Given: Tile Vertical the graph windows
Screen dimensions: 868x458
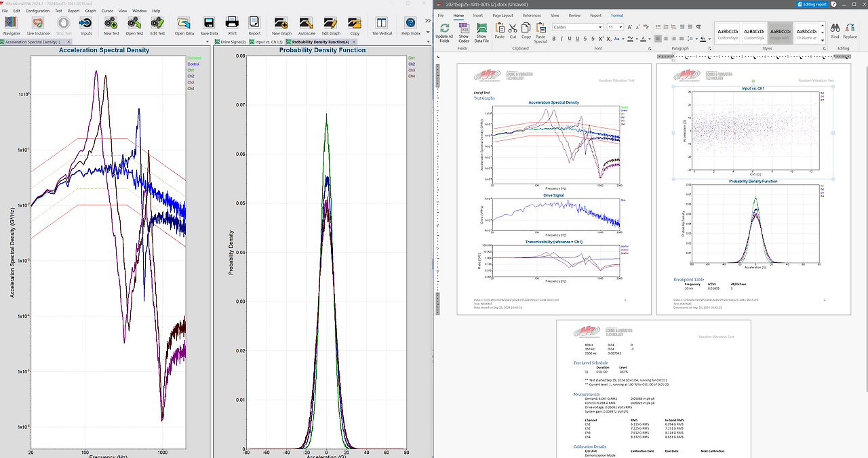Looking at the screenshot, I should [382, 26].
